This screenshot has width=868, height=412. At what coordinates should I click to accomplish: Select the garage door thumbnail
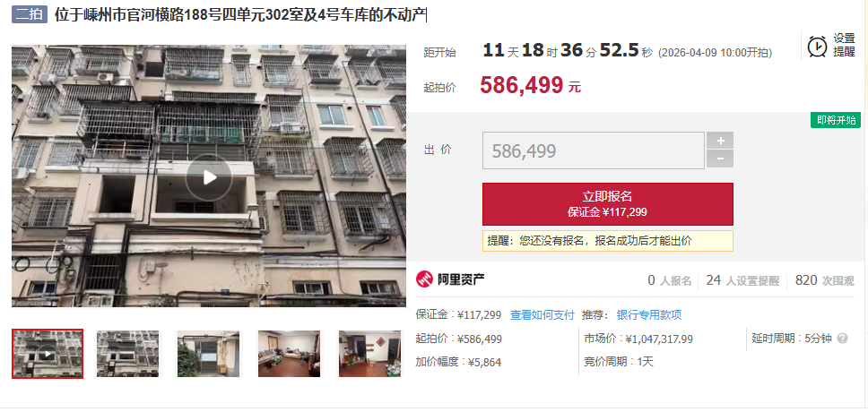point(209,354)
